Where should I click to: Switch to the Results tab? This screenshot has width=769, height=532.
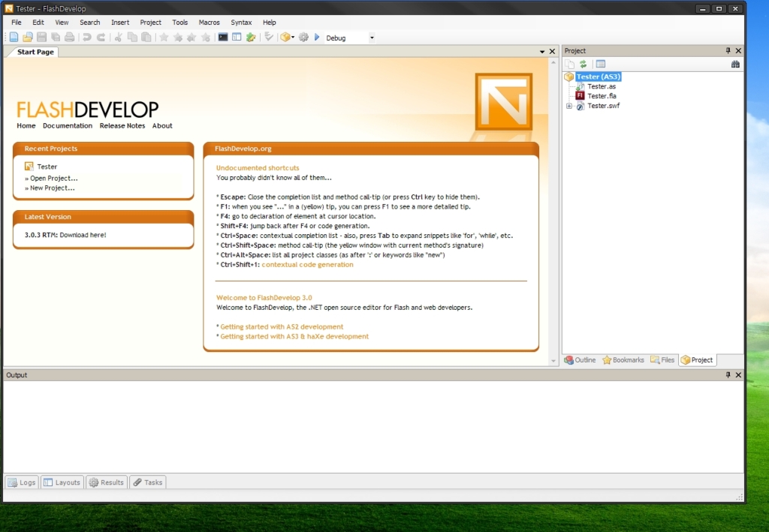pyautogui.click(x=107, y=482)
